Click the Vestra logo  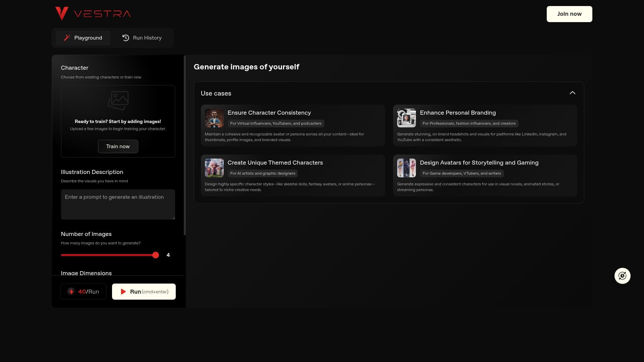93,14
